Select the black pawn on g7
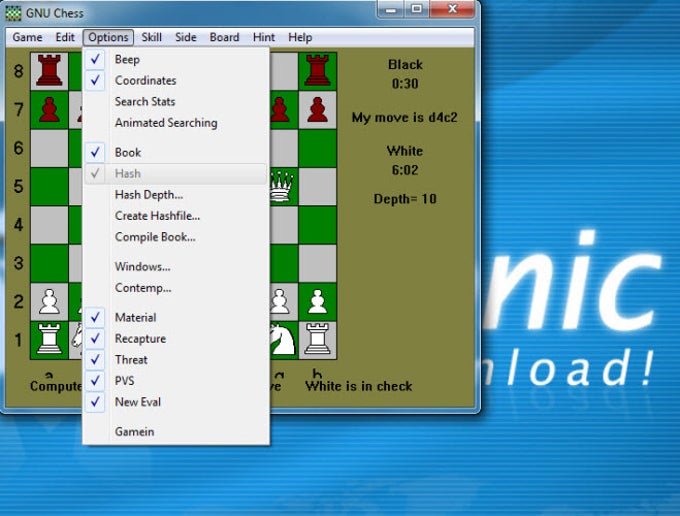The height and width of the screenshot is (516, 680). pos(280,110)
